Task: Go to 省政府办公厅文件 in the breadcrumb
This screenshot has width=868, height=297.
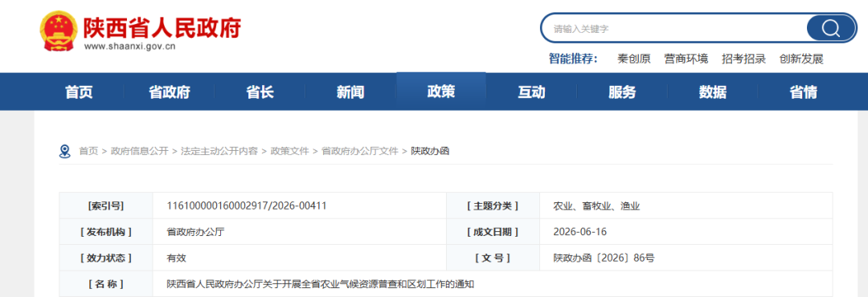Action: [360, 151]
